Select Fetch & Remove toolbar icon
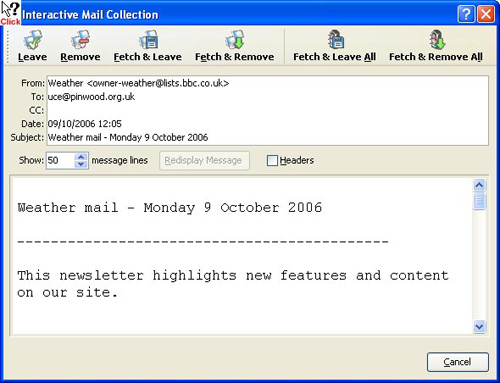This screenshot has width=500, height=383. [x=234, y=46]
